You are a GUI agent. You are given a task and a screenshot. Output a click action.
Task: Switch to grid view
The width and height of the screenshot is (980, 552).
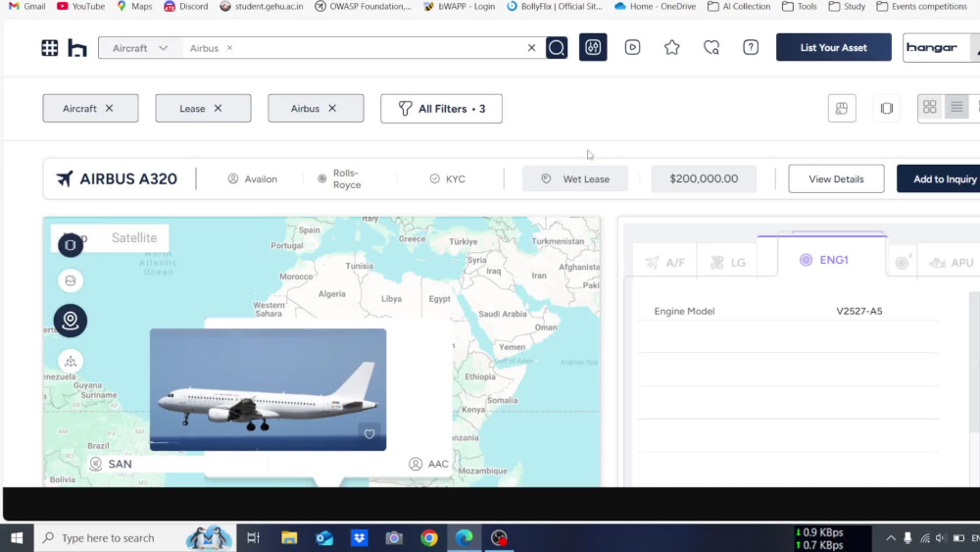(929, 108)
